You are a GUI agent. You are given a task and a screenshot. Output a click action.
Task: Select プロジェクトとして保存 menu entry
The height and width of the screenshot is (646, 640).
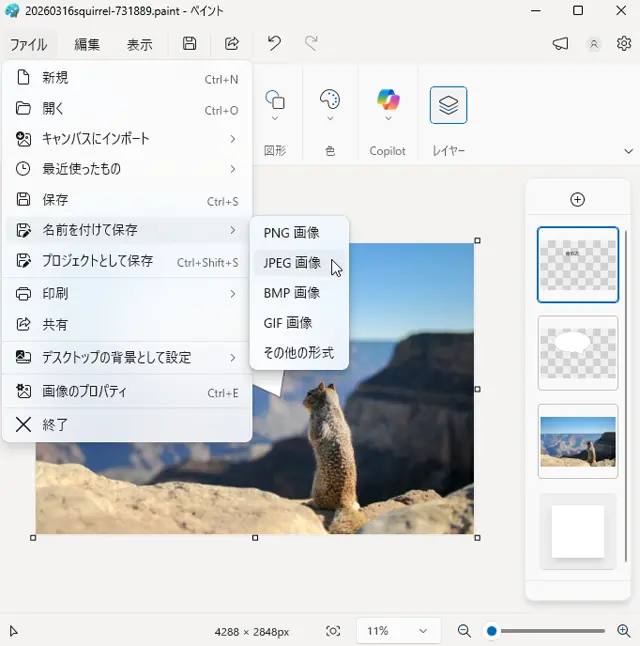[127, 261]
